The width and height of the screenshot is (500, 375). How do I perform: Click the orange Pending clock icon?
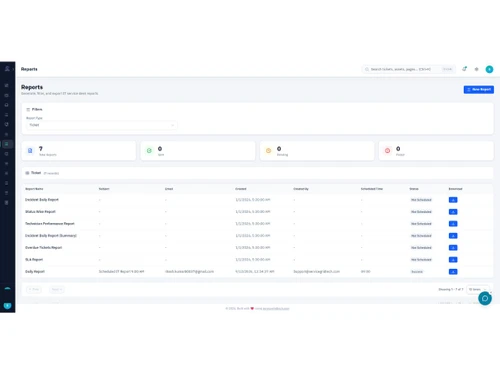268,151
